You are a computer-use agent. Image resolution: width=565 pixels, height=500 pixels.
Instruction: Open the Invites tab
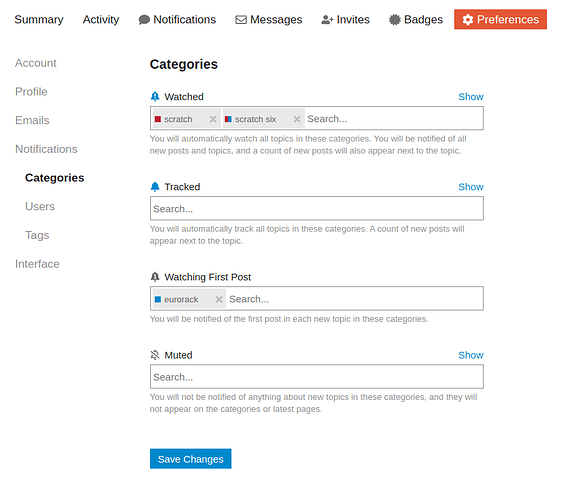pos(346,19)
